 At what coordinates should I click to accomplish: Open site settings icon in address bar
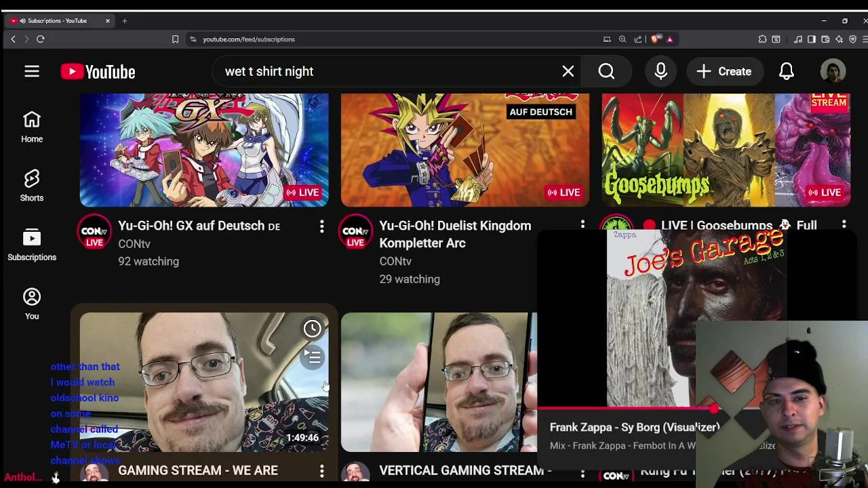(193, 39)
